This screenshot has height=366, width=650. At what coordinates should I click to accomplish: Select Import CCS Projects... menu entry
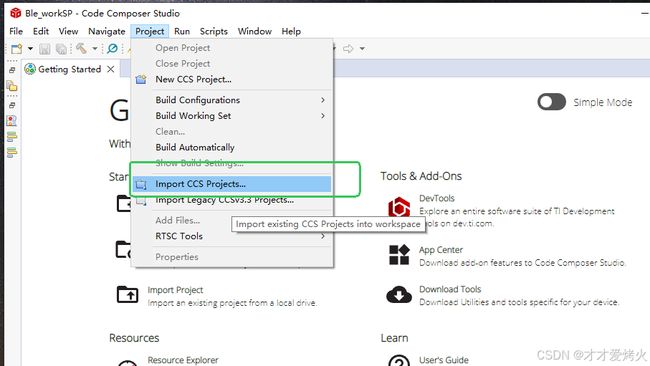click(232, 184)
